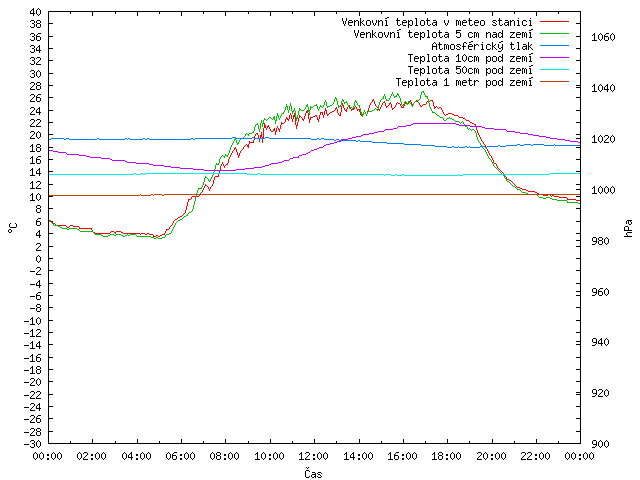Image resolution: width=640 pixels, height=480 pixels.
Task: Click legend label 'Venkovní teplota v meteo stanici'
Action: pos(437,22)
